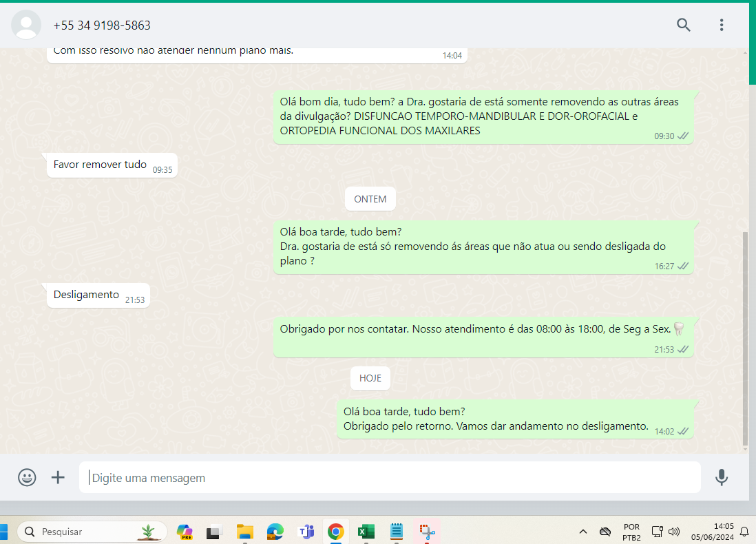Click the 'Desligamento' received message
Viewport: 756px width, 544px height.
tap(87, 295)
